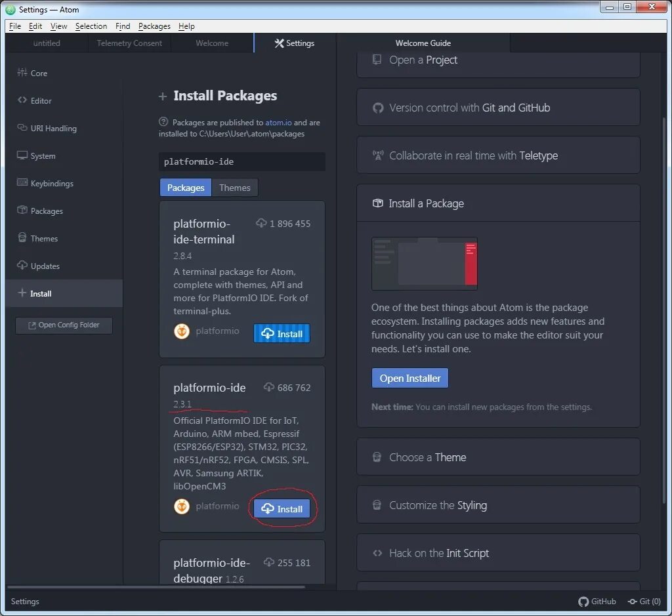Open Git (0) panel from status bar
This screenshot has height=616, width=672.
[x=644, y=602]
